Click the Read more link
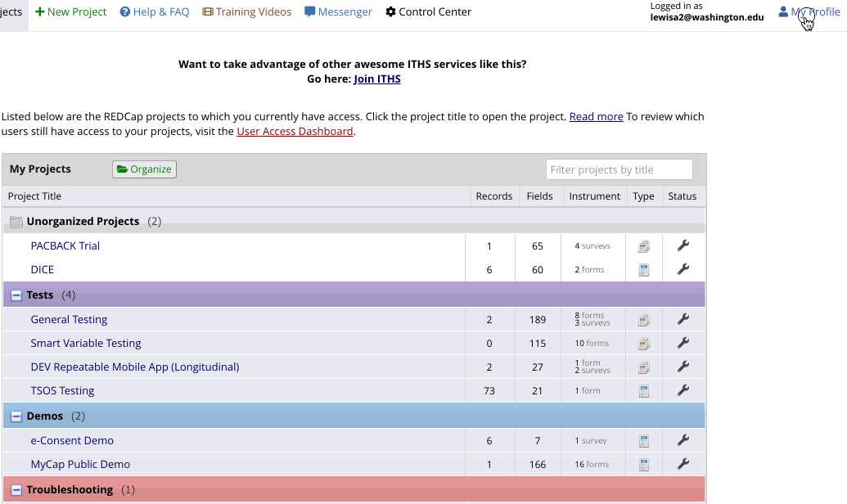 [597, 117]
